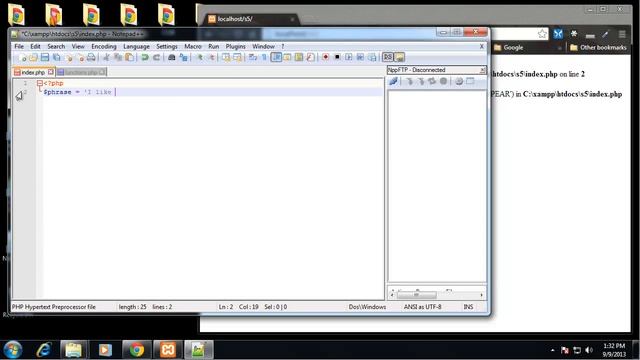Open the Google bookmark in Chrome
This screenshot has height=360, width=640.
coord(509,47)
